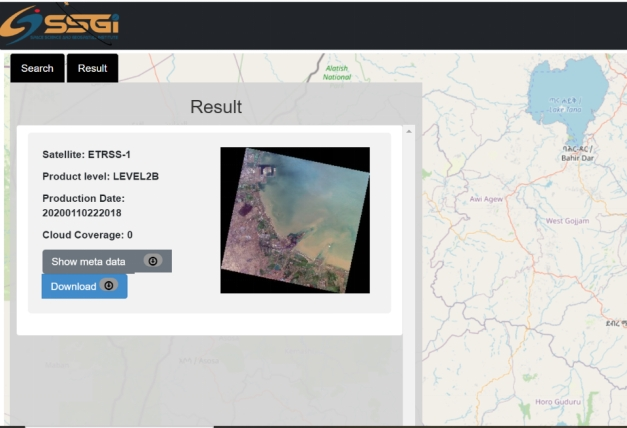Click the results panel scroll-up arrow
The height and width of the screenshot is (428, 627).
coord(408,132)
